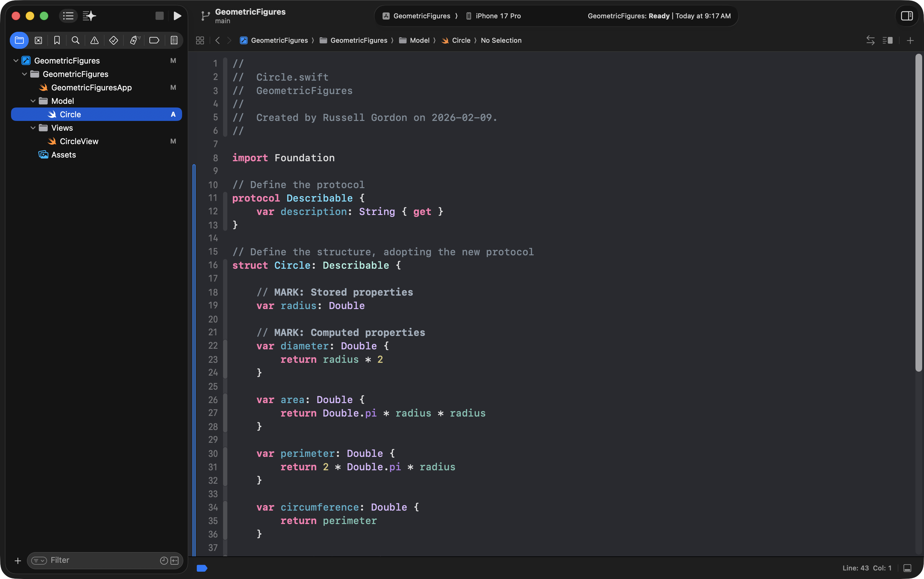Collapse the GeometricFigures project root
The width and height of the screenshot is (924, 579).
pyautogui.click(x=16, y=60)
